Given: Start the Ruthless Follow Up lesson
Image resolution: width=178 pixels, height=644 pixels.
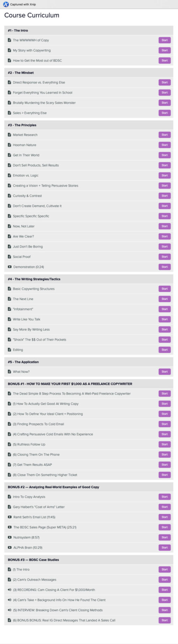Looking at the screenshot, I should click(164, 444).
